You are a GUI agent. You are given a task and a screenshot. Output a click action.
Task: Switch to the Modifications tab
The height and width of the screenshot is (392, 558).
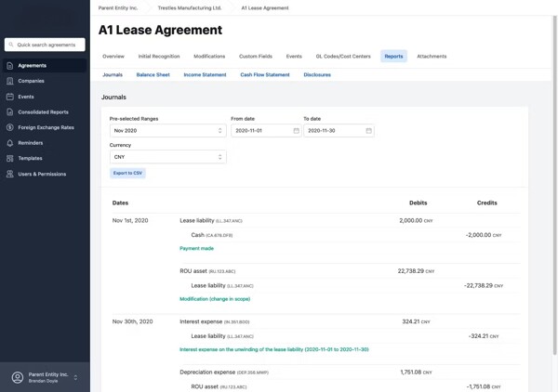tap(209, 56)
